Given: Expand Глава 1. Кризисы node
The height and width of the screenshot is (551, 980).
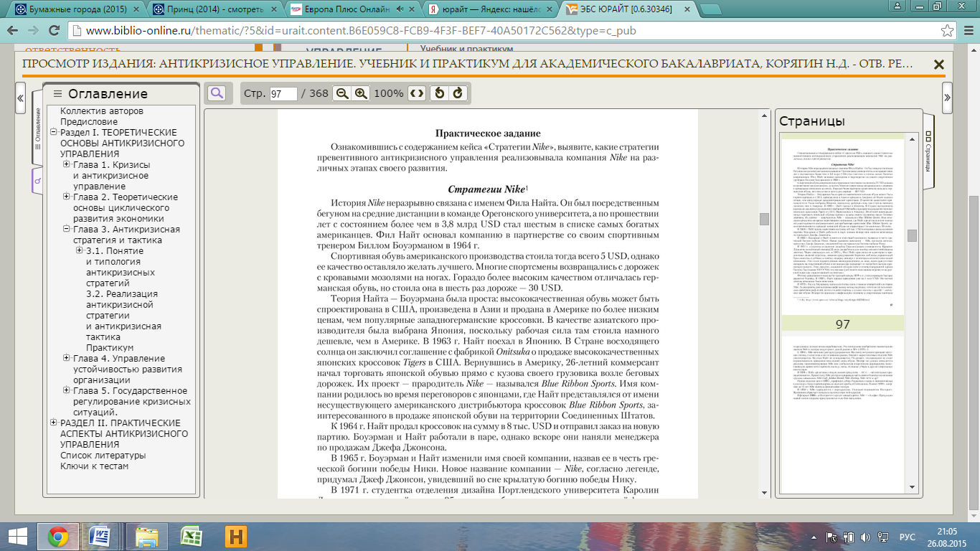Looking at the screenshot, I should click(x=67, y=165).
